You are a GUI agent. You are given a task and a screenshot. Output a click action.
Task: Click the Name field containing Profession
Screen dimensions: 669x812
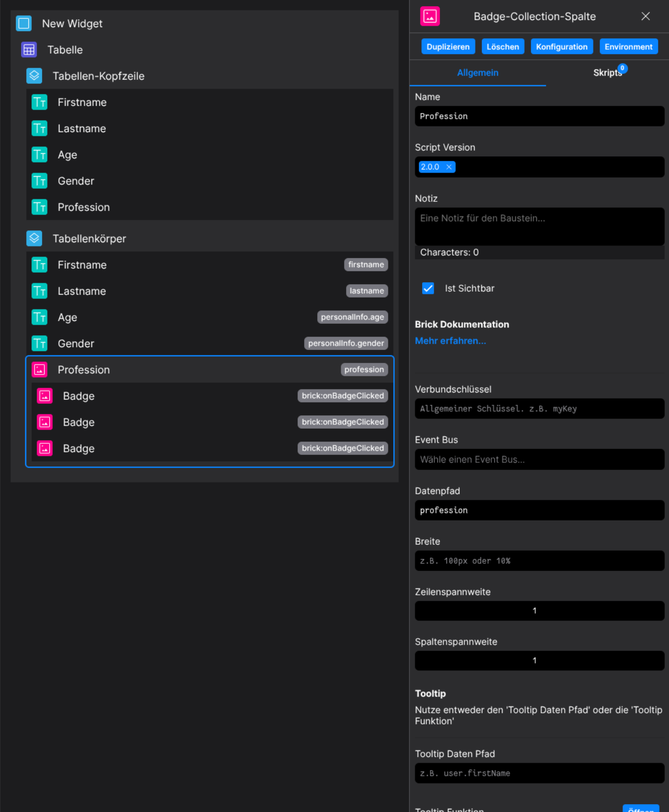click(539, 116)
